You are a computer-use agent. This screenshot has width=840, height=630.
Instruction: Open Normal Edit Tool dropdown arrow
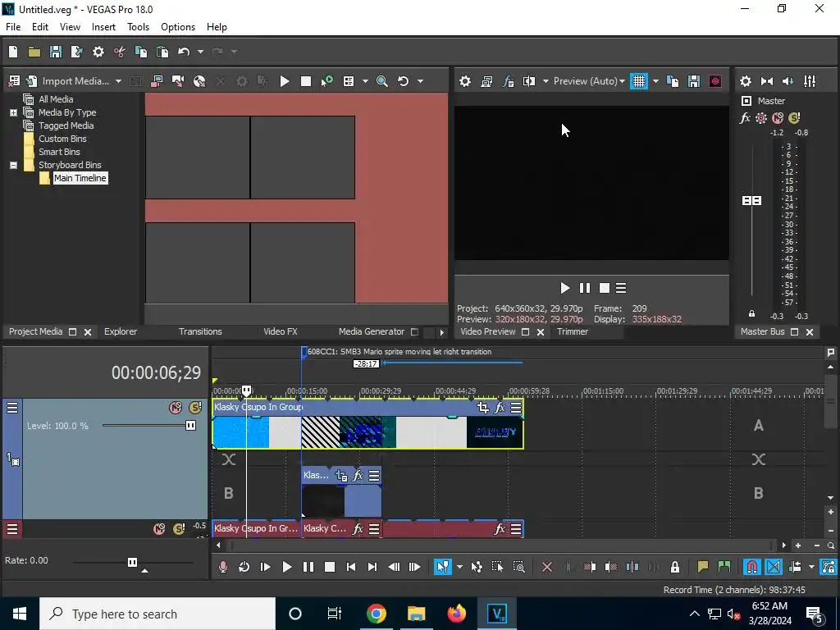click(x=459, y=567)
